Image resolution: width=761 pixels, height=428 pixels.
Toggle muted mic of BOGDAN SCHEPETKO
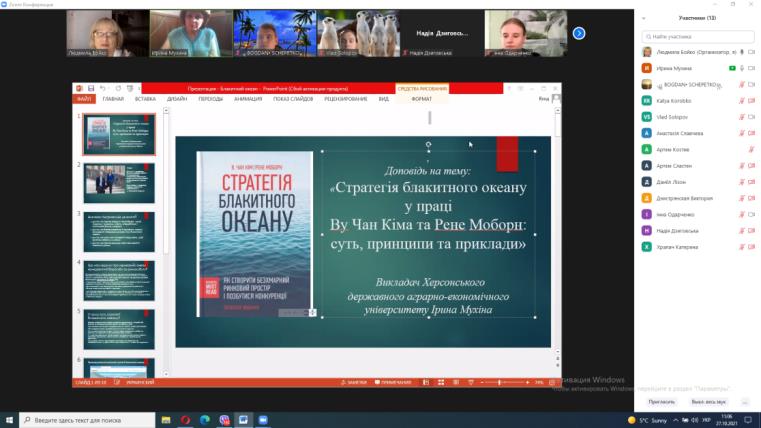pyautogui.click(x=742, y=84)
